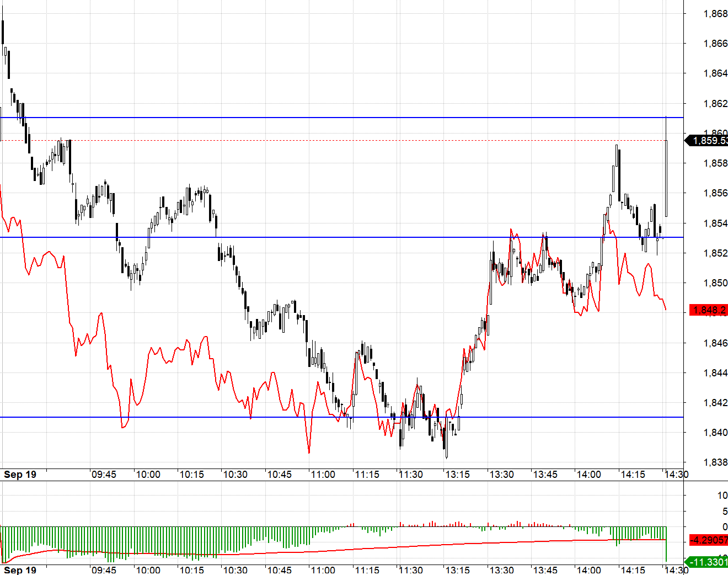Screen dimensions: 728x575
Task: Click the 09:45 label on main chart time axis
Action: coord(104,475)
